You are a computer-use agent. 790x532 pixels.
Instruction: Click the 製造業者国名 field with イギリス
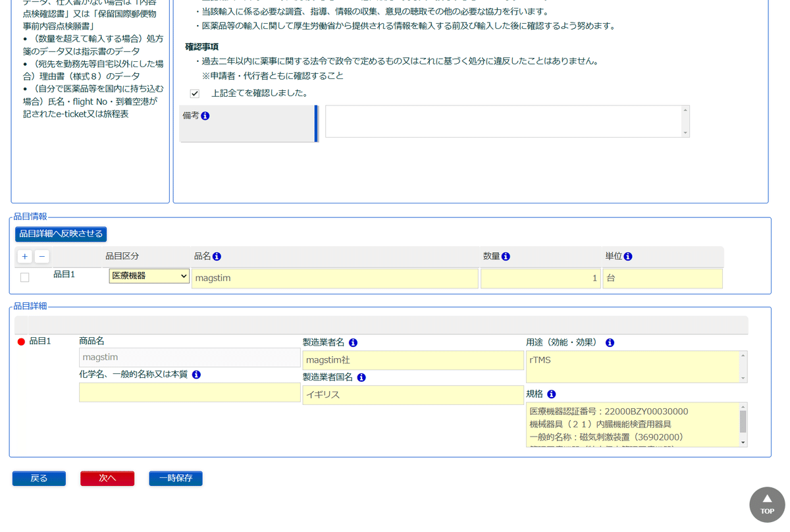pos(413,395)
